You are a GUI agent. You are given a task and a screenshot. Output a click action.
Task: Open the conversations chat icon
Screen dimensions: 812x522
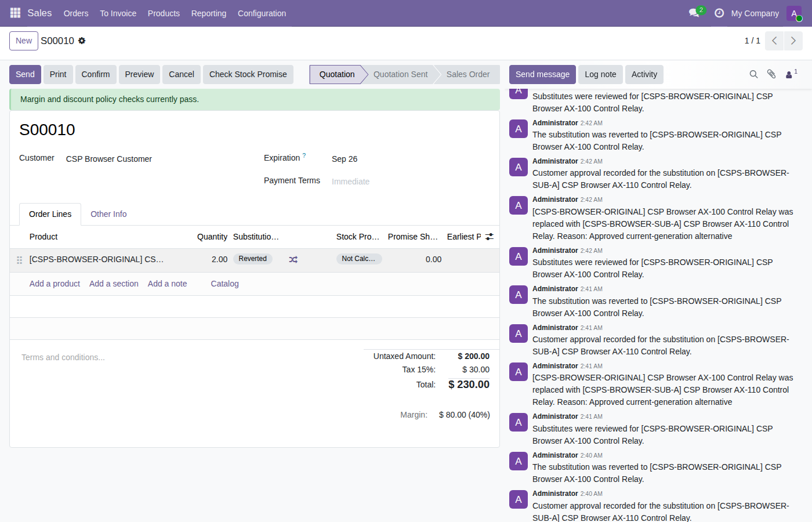(x=694, y=13)
